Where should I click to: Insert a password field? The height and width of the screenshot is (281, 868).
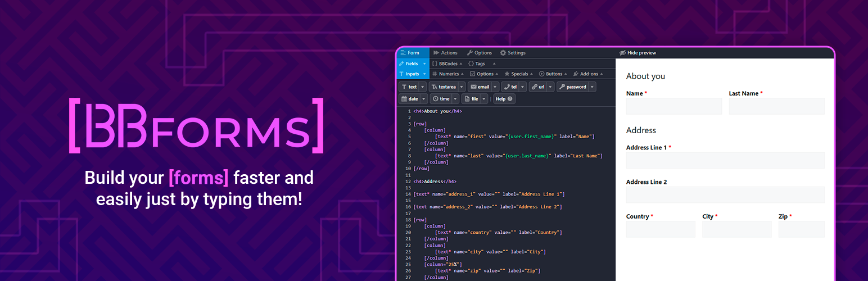(x=572, y=87)
